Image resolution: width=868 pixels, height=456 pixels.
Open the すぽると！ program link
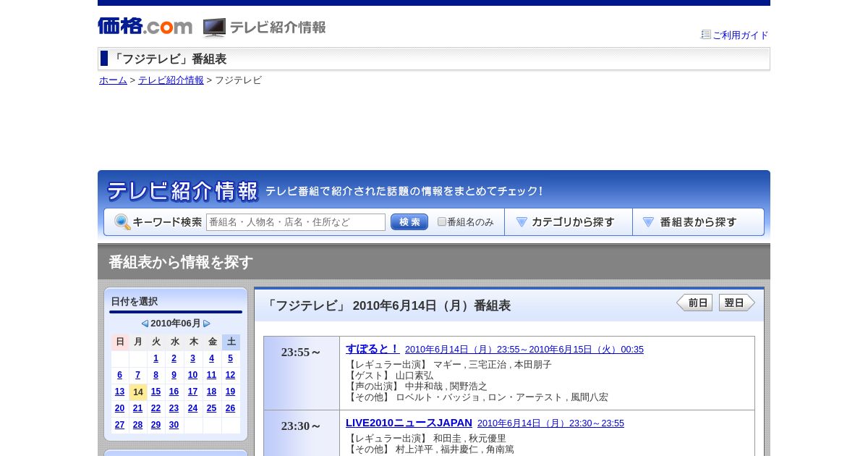[373, 349]
